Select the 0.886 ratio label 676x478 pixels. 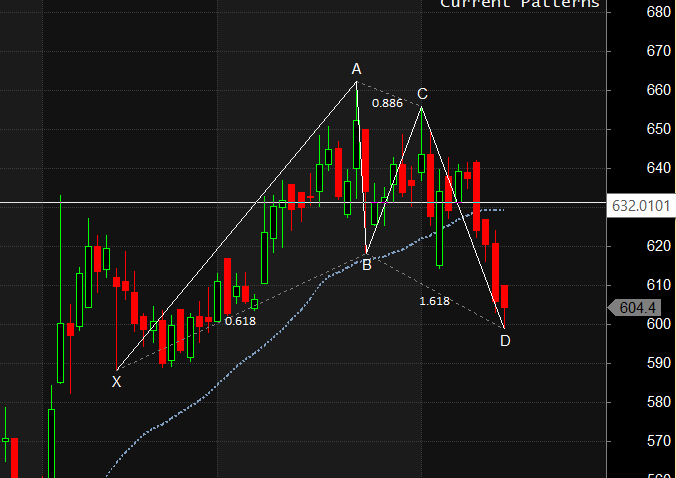[x=387, y=103]
